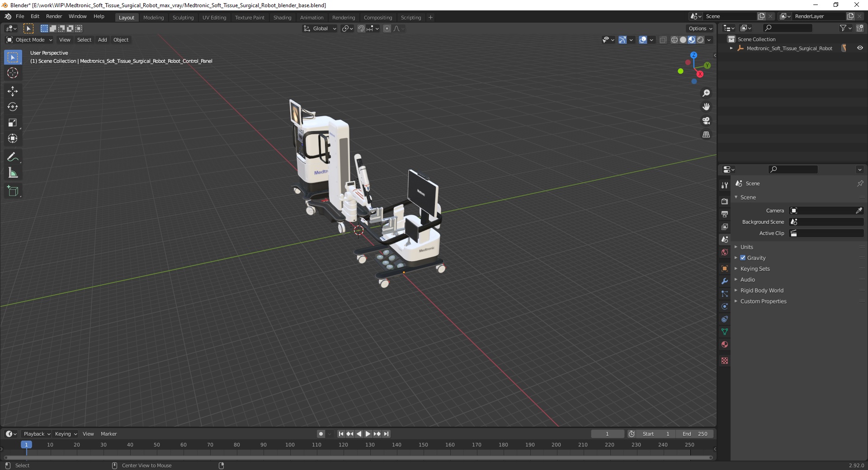Toggle auto keying record button

coord(321,434)
